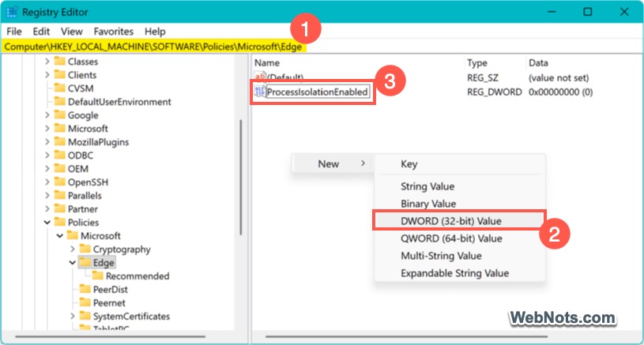Open the File menu
This screenshot has width=644, height=345.
click(14, 32)
